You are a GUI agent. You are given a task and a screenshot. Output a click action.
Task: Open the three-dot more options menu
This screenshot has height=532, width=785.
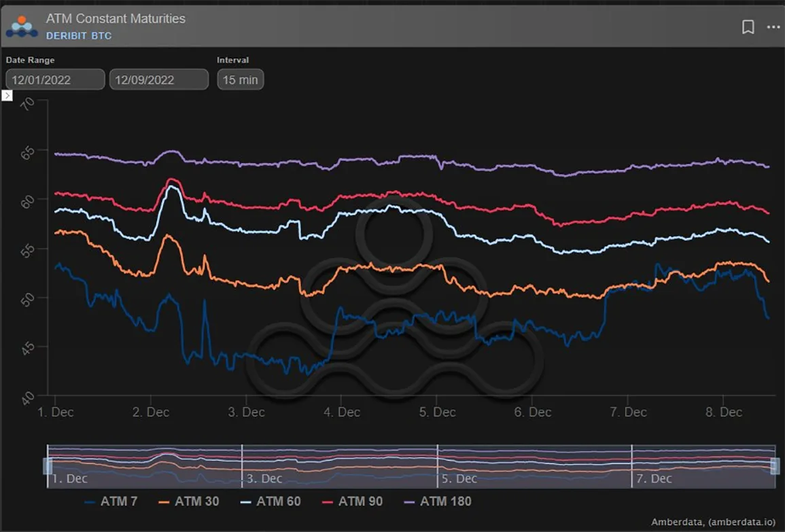(773, 27)
